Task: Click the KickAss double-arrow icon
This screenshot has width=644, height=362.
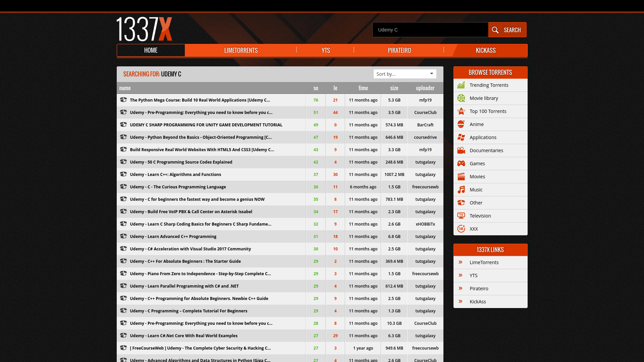Action: click(461, 302)
